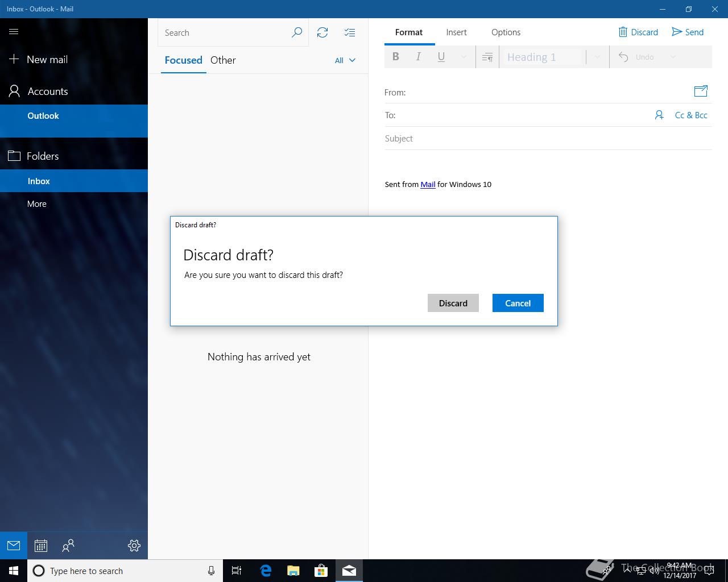Open the Insert tab
Image resolution: width=728 pixels, height=582 pixels.
(x=457, y=32)
